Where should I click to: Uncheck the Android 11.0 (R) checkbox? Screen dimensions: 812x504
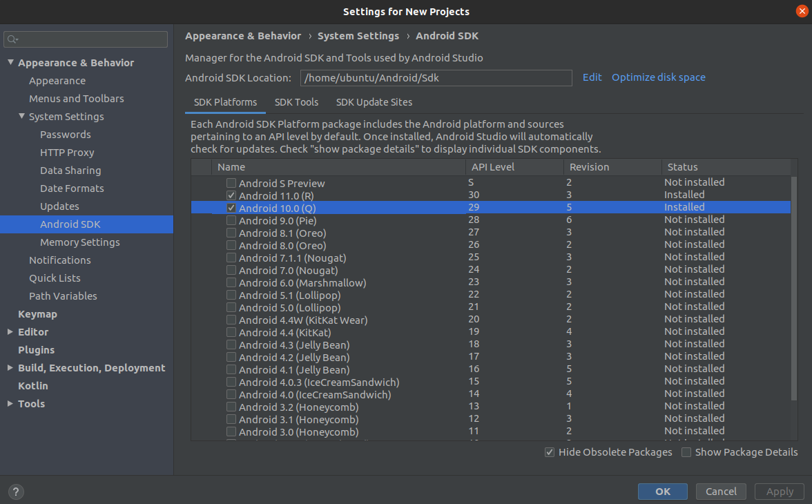click(x=231, y=195)
